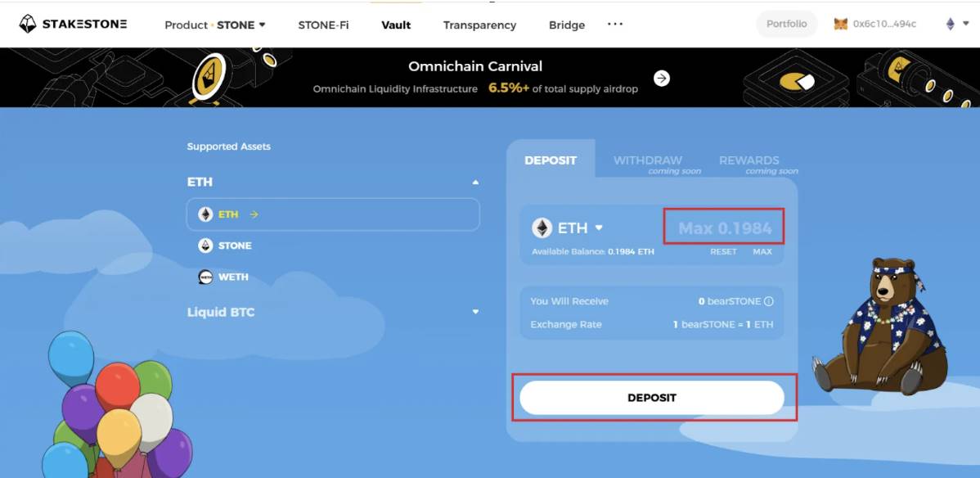This screenshot has width=980, height=478.
Task: Click the MetaMask fox wallet icon
Action: 840,24
